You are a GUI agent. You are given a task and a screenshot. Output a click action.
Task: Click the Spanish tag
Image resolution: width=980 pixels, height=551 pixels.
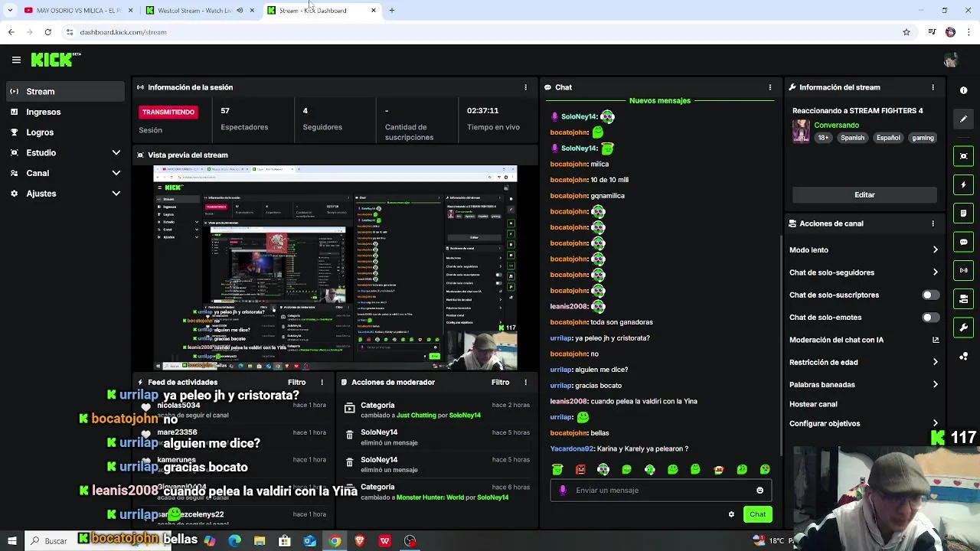852,138
